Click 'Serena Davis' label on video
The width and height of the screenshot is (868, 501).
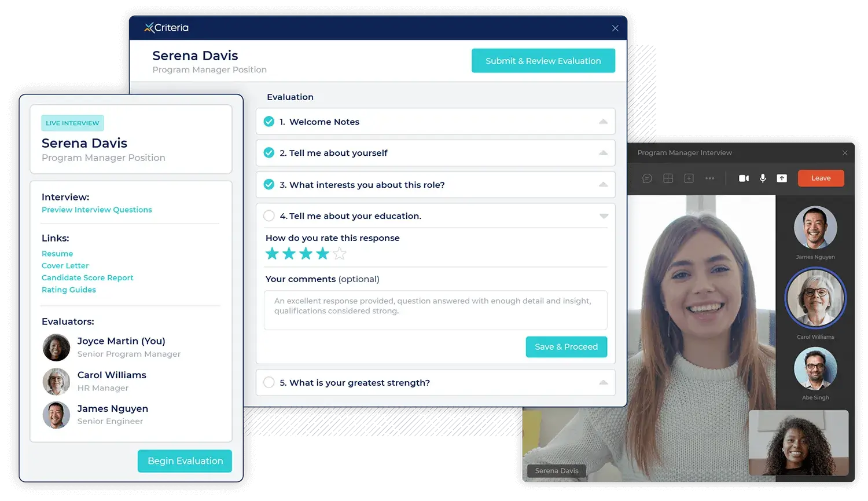pos(557,471)
